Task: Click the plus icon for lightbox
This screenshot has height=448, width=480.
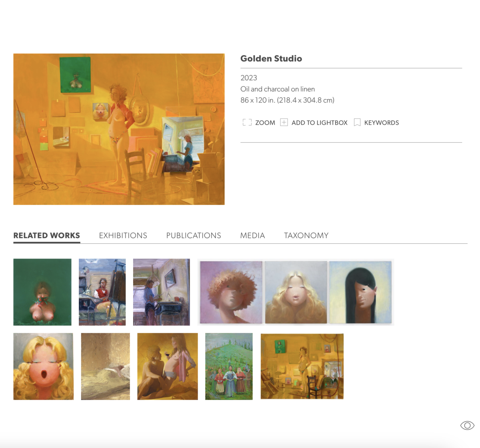Action: coord(284,123)
